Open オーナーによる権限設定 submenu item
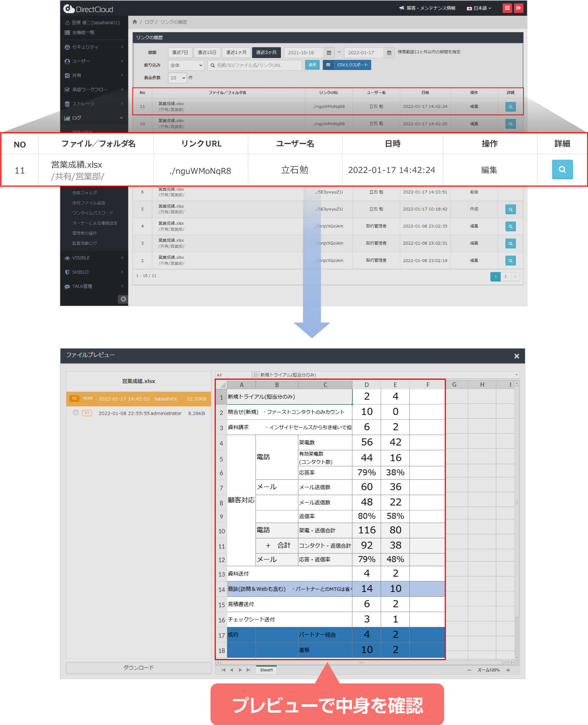 point(95,223)
